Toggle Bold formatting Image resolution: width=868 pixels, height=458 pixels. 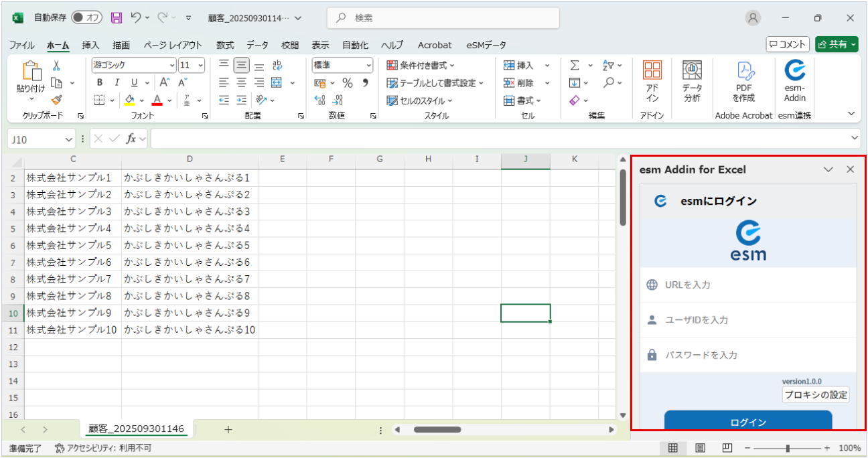pyautogui.click(x=100, y=83)
